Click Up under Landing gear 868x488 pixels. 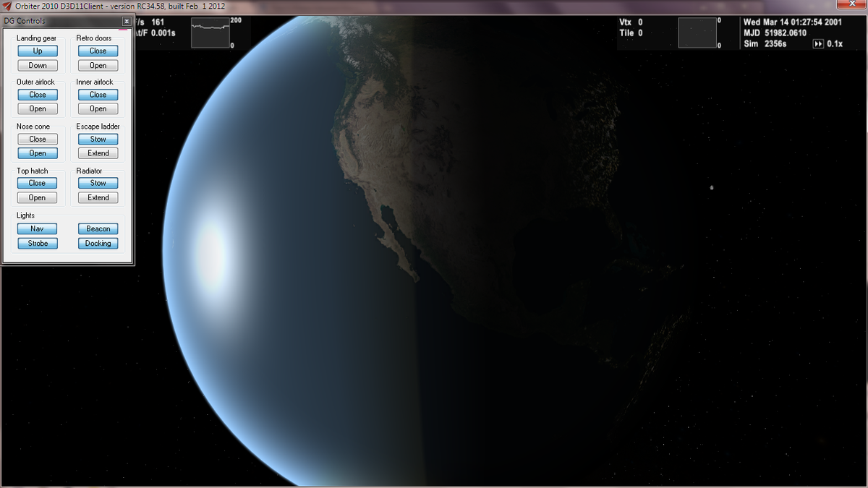click(38, 51)
